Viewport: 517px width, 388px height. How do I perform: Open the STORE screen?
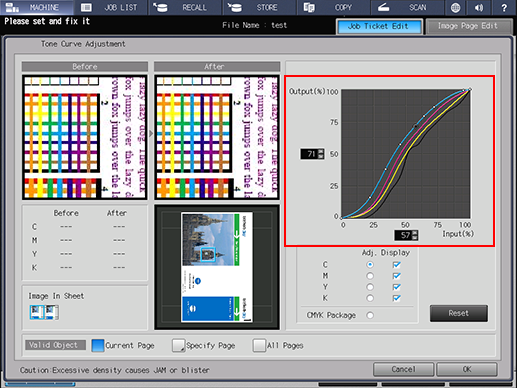(x=260, y=7)
